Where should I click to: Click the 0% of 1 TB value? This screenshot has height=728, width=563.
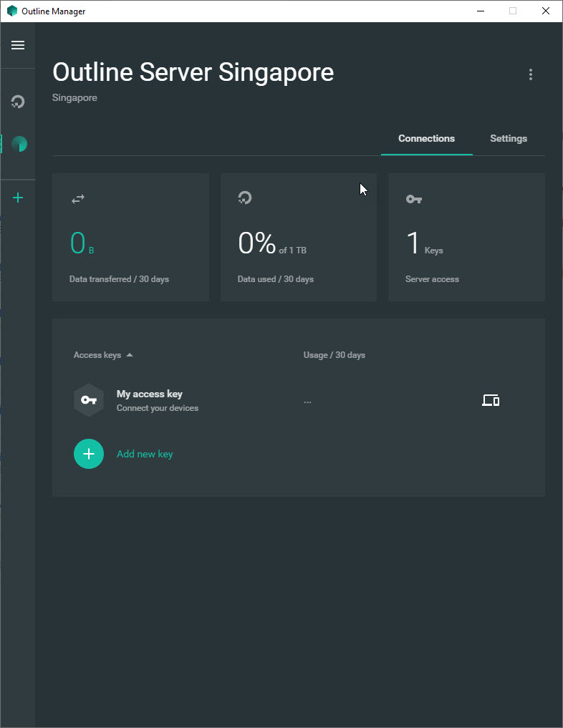pyautogui.click(x=272, y=243)
